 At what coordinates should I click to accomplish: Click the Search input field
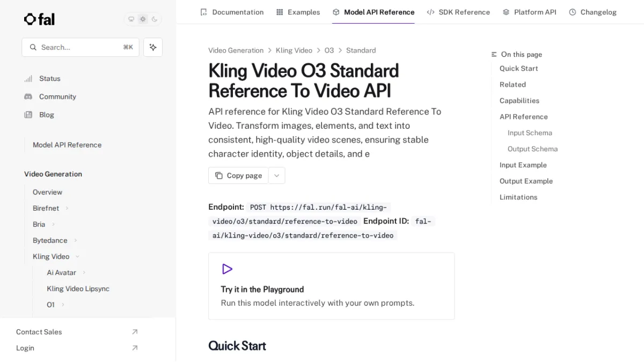(80, 47)
